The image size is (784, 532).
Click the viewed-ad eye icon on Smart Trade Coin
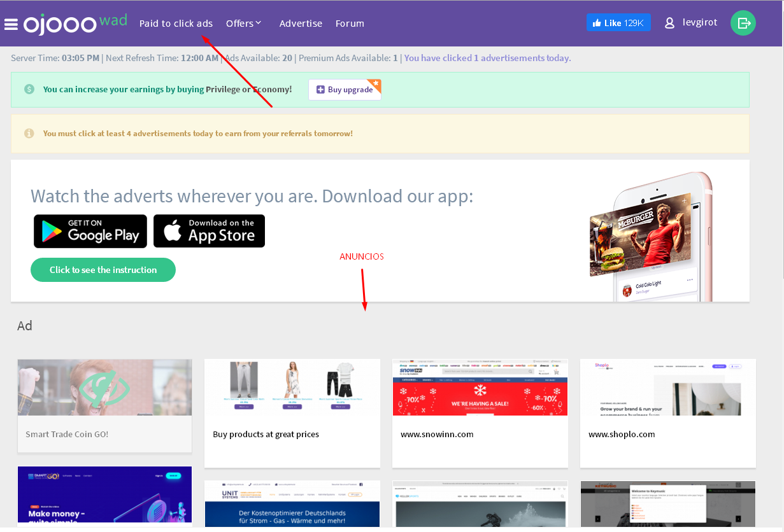tap(104, 388)
